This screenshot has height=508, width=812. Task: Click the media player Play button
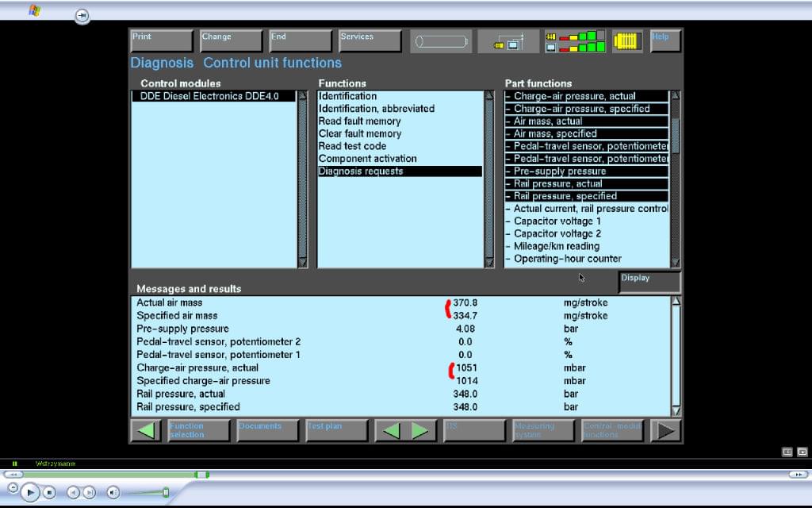pyautogui.click(x=30, y=492)
